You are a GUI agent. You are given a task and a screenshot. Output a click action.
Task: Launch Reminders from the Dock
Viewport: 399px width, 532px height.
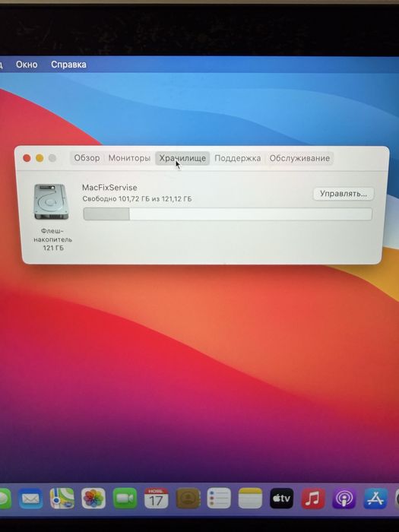click(219, 499)
